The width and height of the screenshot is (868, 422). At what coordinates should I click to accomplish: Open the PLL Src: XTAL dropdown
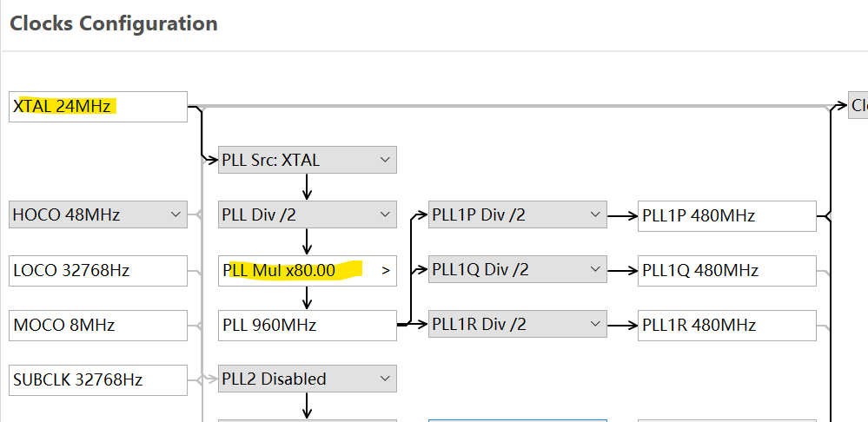coord(308,160)
